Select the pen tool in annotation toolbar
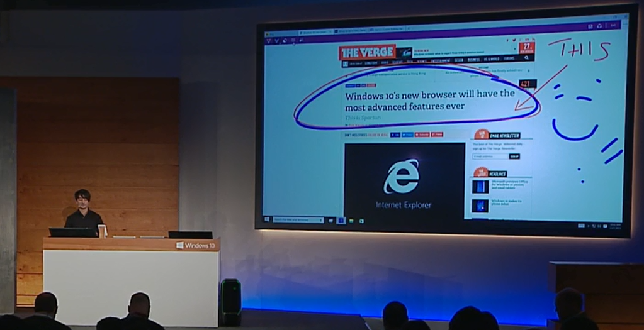The height and width of the screenshot is (330, 644). (x=268, y=41)
